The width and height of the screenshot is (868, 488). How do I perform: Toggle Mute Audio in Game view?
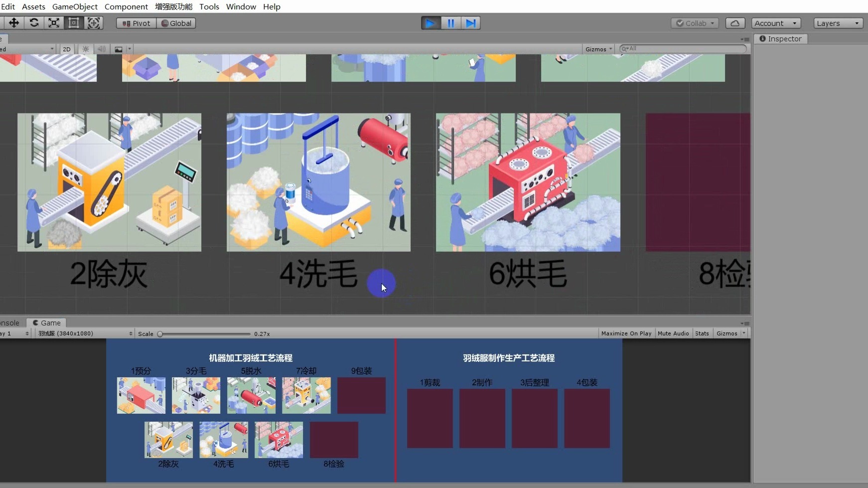[673, 333]
